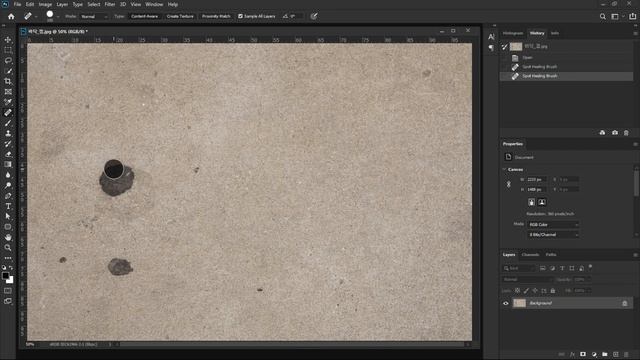Open layer blend mode Normal dropdown
This screenshot has width=640, height=360.
(527, 280)
